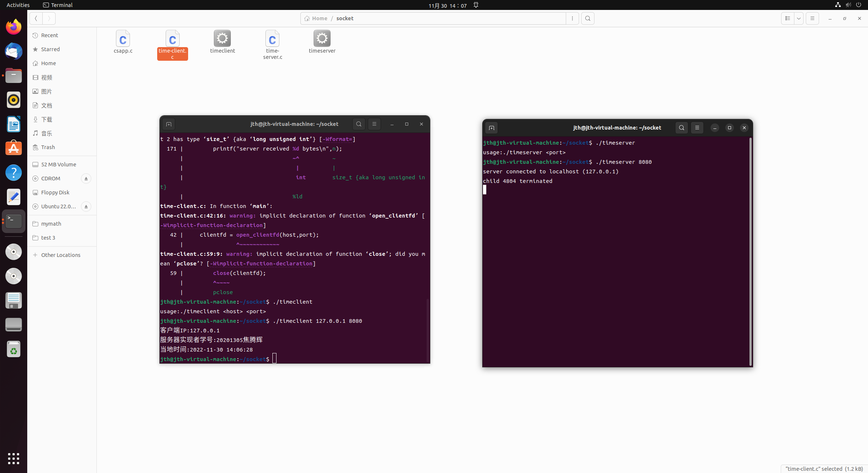868x473 pixels.
Task: Eject the CDROM volume
Action: pyautogui.click(x=86, y=179)
